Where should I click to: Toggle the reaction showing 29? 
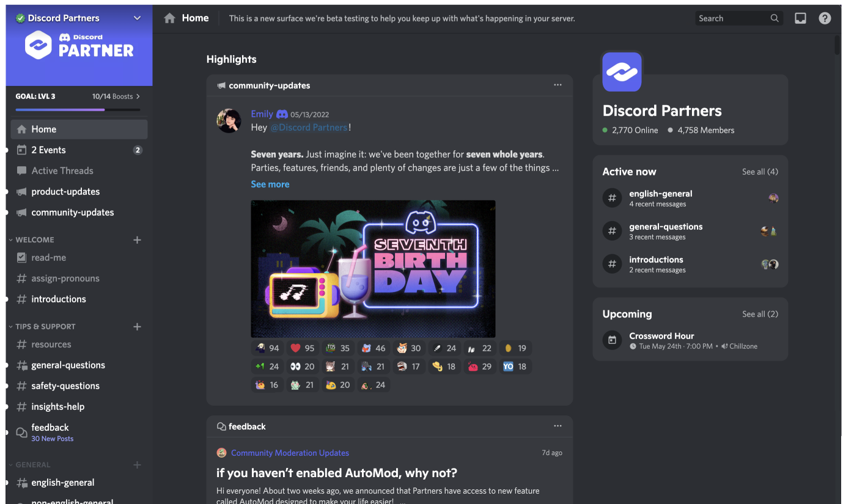(x=479, y=367)
